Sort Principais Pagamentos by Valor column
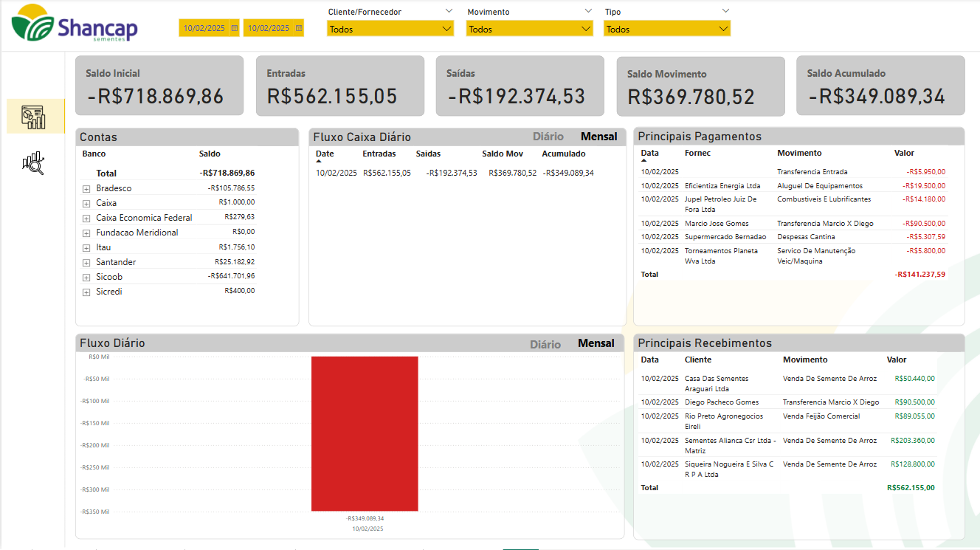Viewport: 980px width, 550px height. (x=904, y=154)
